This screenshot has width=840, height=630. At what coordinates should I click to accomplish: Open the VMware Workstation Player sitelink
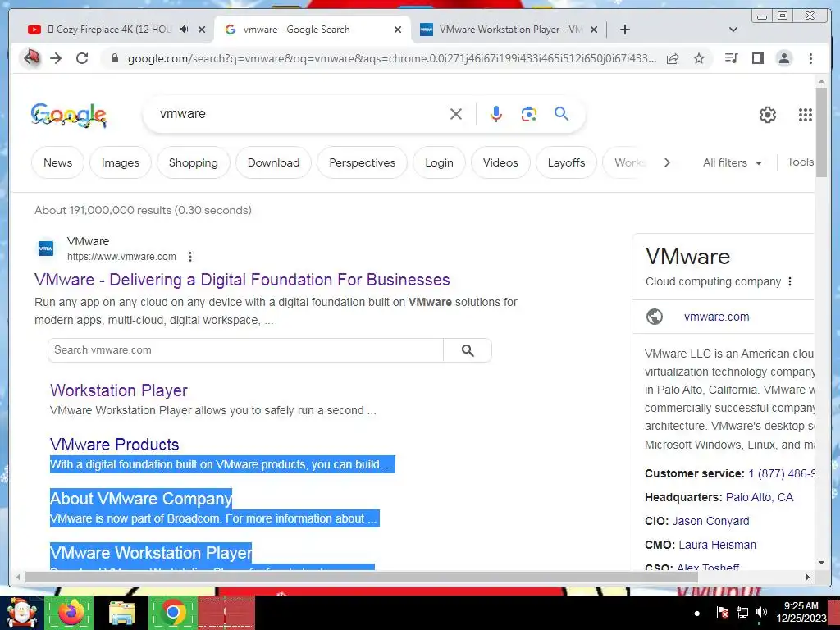click(151, 553)
